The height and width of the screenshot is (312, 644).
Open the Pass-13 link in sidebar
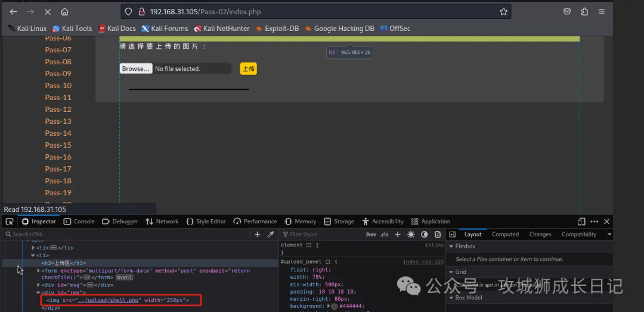click(x=58, y=121)
